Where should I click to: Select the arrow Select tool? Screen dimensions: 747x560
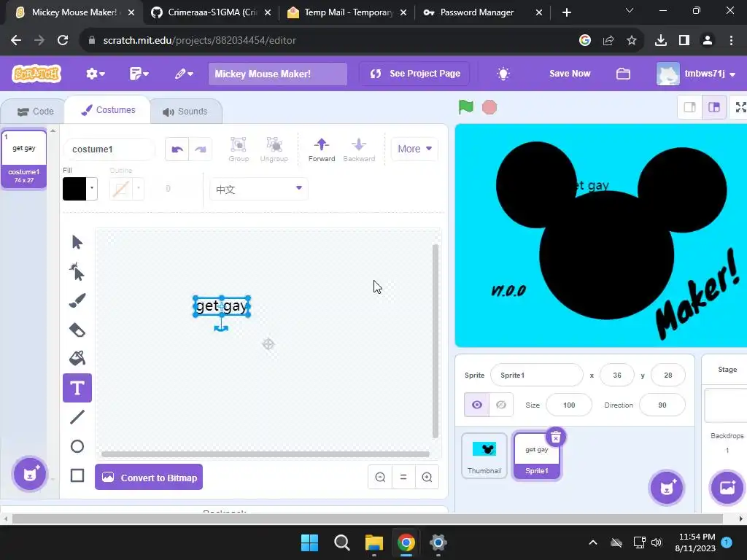tap(77, 242)
